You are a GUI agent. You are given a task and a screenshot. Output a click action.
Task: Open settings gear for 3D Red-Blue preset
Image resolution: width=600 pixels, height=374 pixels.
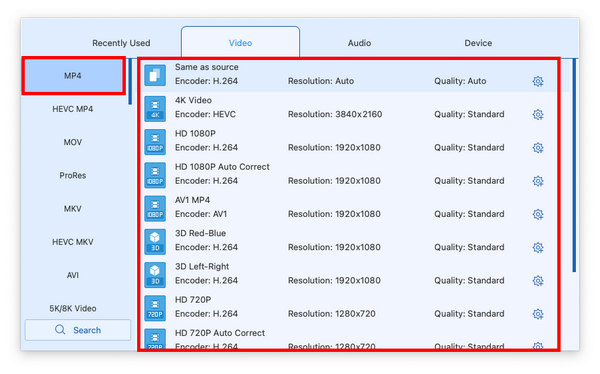538,248
